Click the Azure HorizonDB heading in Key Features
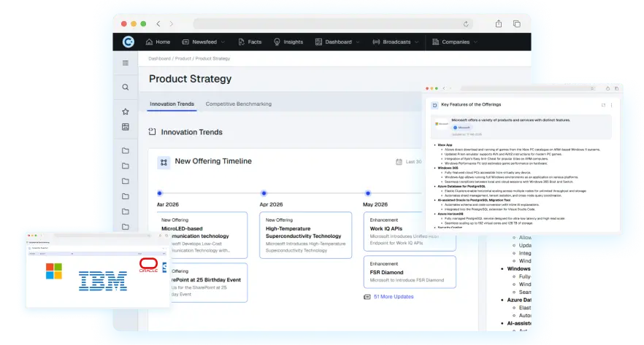644x345 pixels. (451, 214)
